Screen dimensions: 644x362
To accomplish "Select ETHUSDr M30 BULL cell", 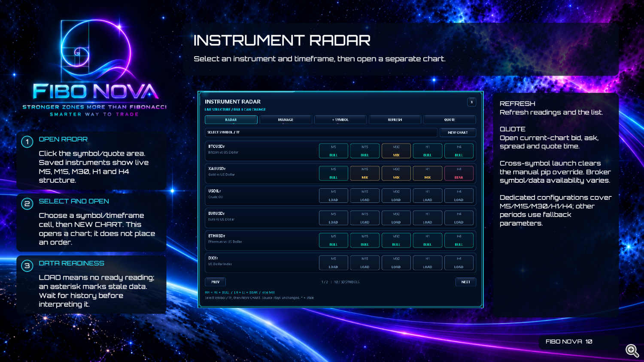I will [396, 240].
